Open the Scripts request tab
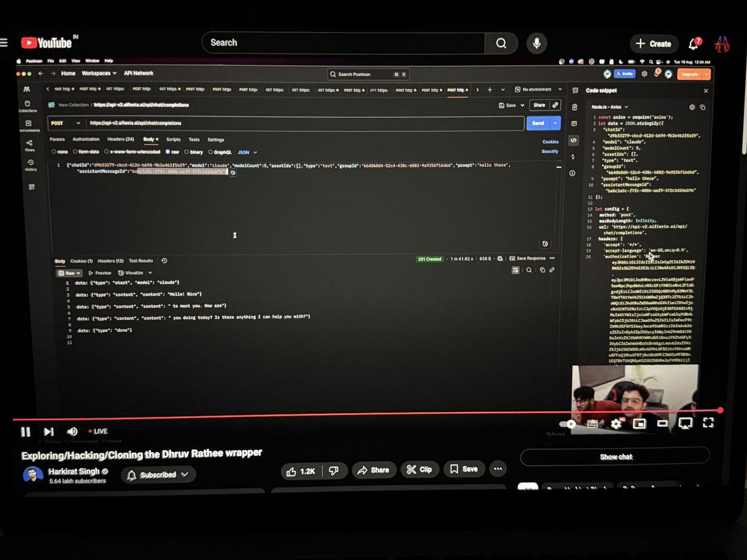This screenshot has height=560, width=747. click(173, 140)
